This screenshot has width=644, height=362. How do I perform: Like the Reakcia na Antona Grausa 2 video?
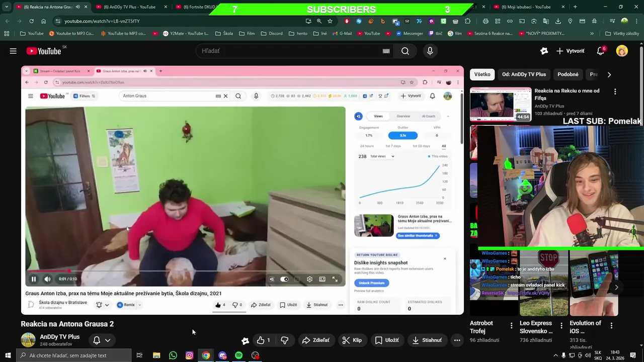pyautogui.click(x=263, y=340)
